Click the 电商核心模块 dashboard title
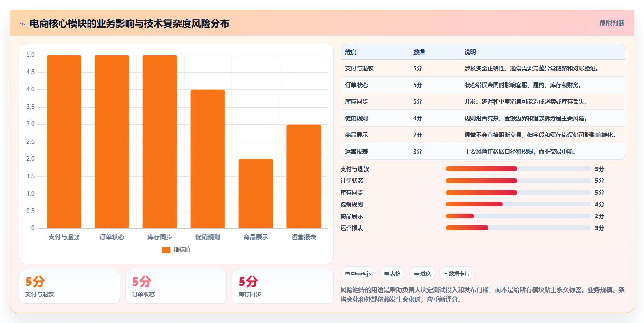Image resolution: width=644 pixels, height=323 pixels. 129,23
